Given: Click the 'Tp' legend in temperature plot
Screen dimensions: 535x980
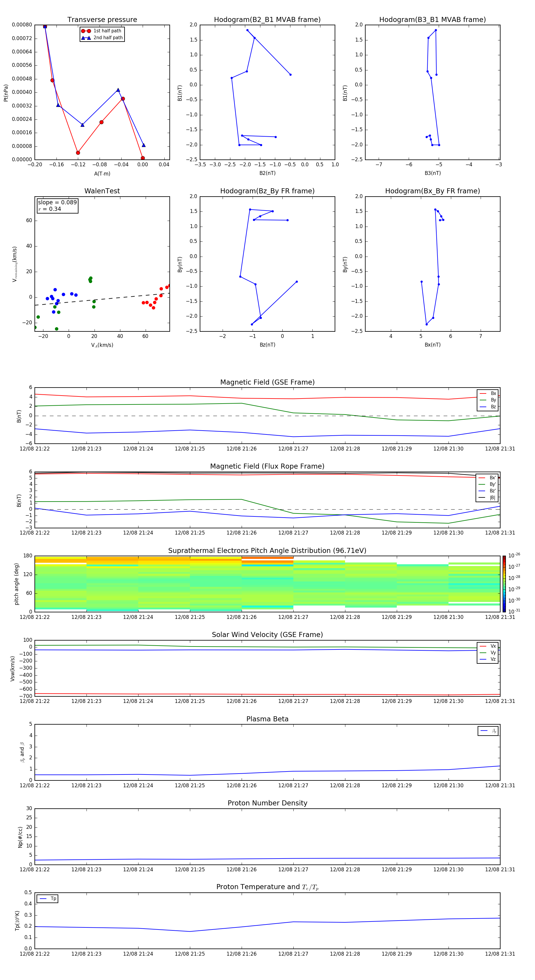Looking at the screenshot, I should coord(48,899).
